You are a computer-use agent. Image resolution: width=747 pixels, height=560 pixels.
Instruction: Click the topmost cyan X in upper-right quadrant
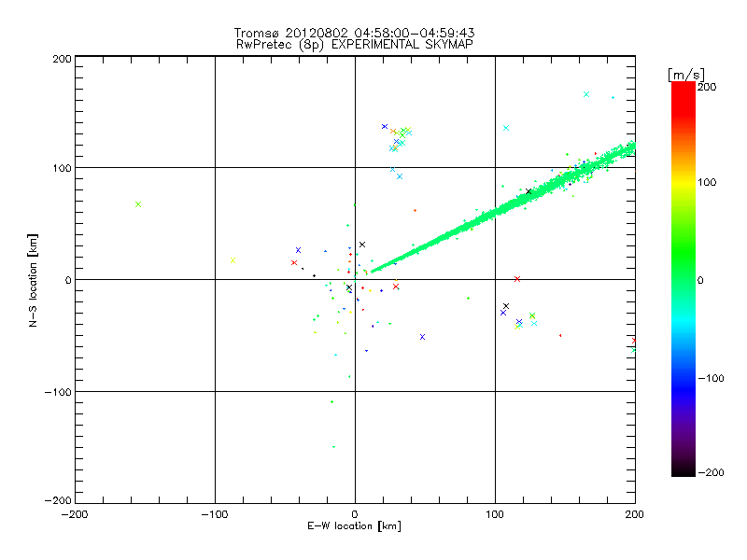point(586,94)
